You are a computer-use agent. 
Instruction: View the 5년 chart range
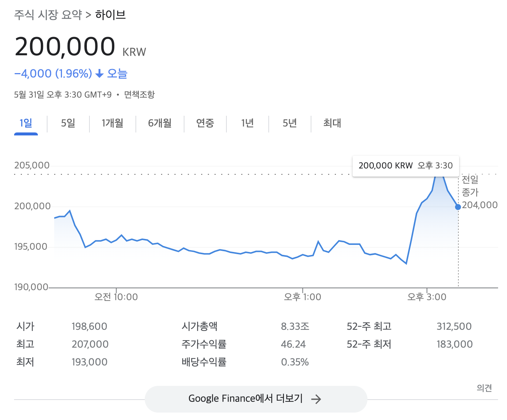pos(290,123)
